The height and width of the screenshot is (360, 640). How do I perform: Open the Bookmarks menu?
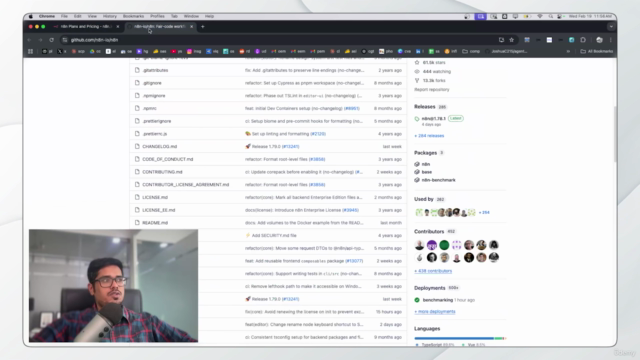(133, 16)
